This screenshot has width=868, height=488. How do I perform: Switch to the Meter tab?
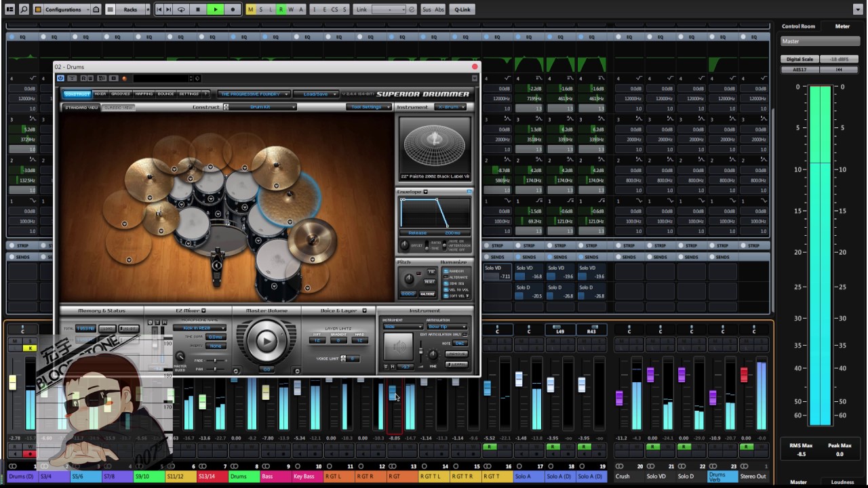842,26
